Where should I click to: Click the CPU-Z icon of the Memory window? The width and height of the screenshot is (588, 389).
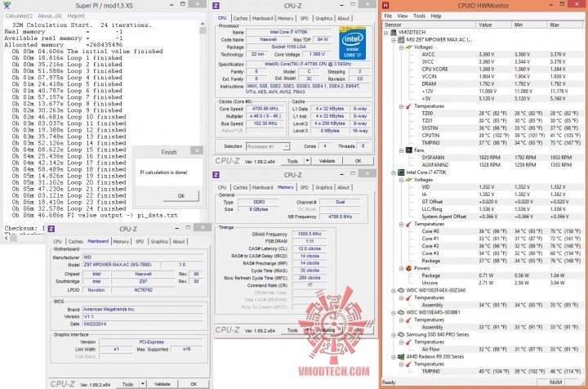click(x=216, y=175)
